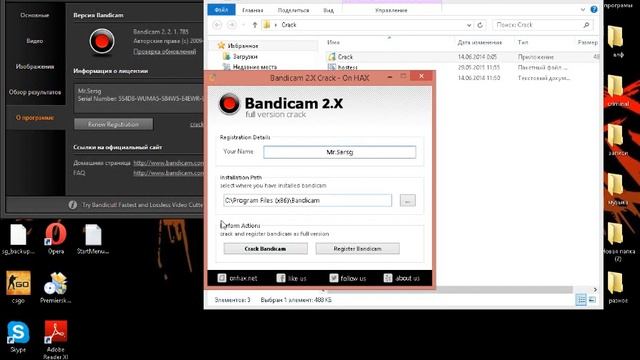Click the crack link in Bandicam license section
Image resolution: width=640 pixels, height=360 pixels.
(x=197, y=124)
